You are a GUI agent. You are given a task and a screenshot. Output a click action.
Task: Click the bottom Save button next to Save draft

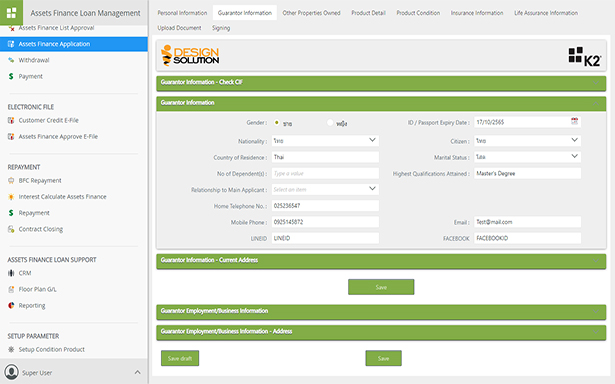pos(384,358)
